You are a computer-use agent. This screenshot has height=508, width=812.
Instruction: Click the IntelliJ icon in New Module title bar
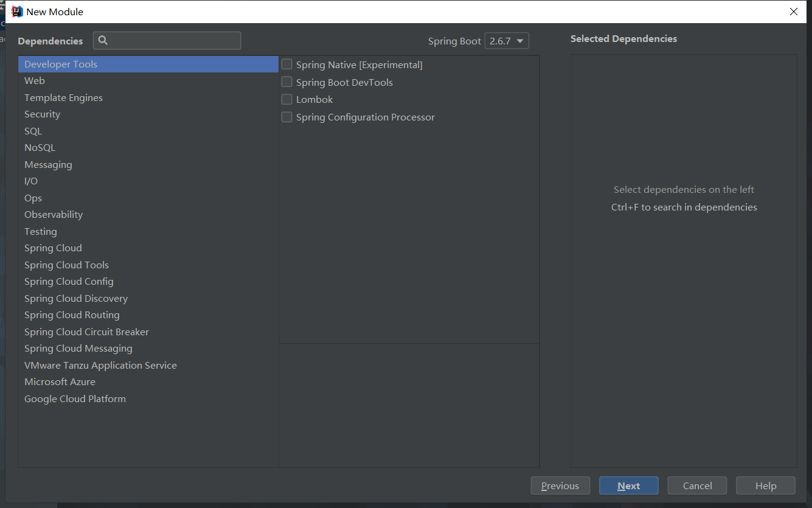click(x=18, y=12)
